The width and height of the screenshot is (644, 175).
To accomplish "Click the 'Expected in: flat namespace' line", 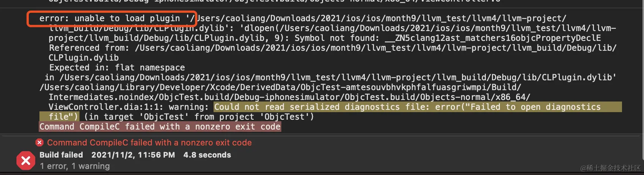I will click(x=117, y=67).
